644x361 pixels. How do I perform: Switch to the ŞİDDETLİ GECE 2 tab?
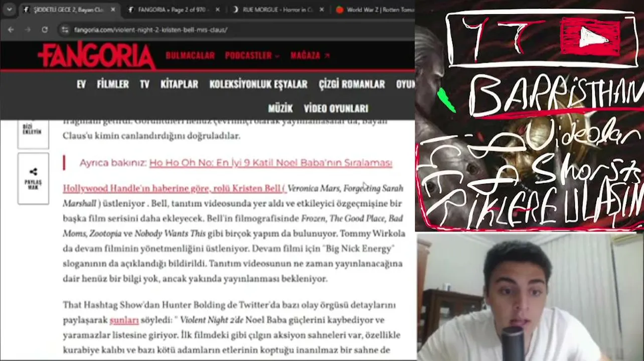click(70, 10)
